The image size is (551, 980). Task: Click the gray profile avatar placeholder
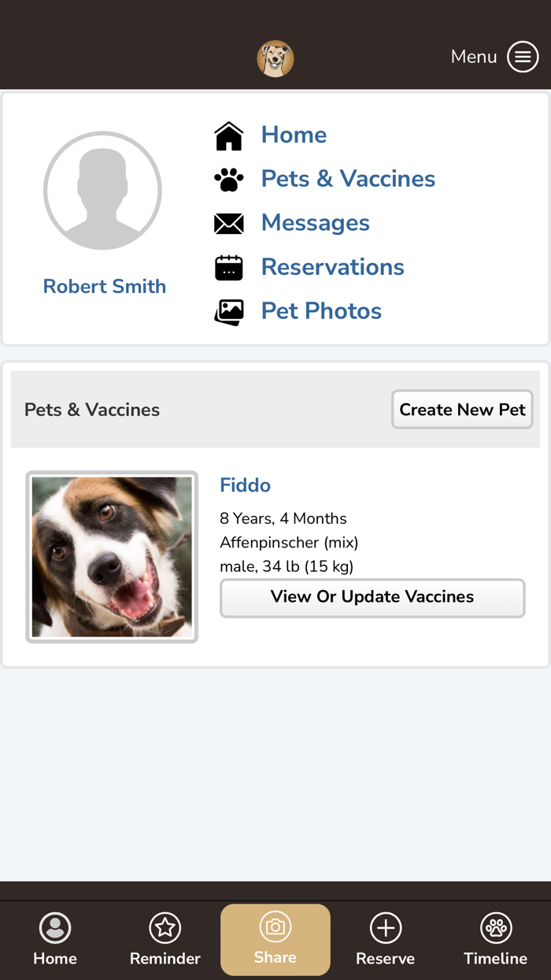[102, 190]
